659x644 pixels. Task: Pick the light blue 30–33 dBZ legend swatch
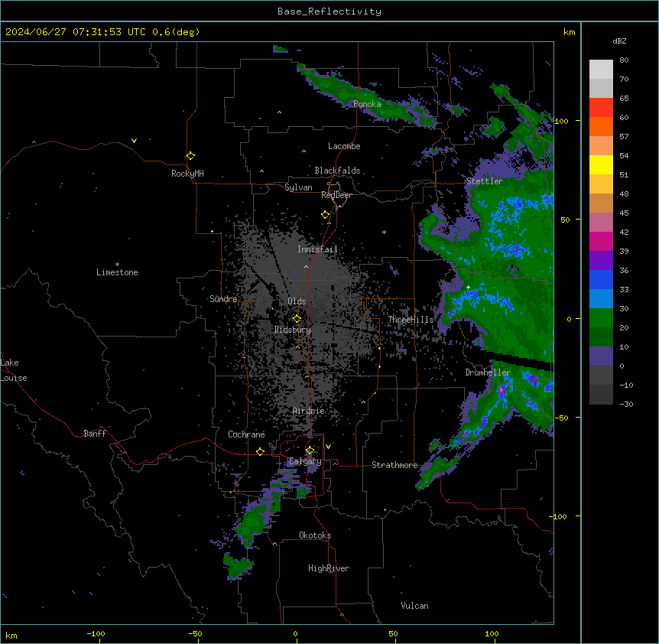601,299
